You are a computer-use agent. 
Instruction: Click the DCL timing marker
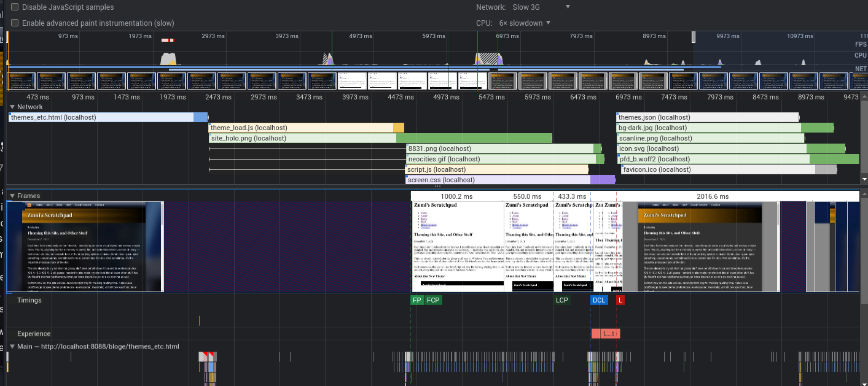(x=599, y=300)
